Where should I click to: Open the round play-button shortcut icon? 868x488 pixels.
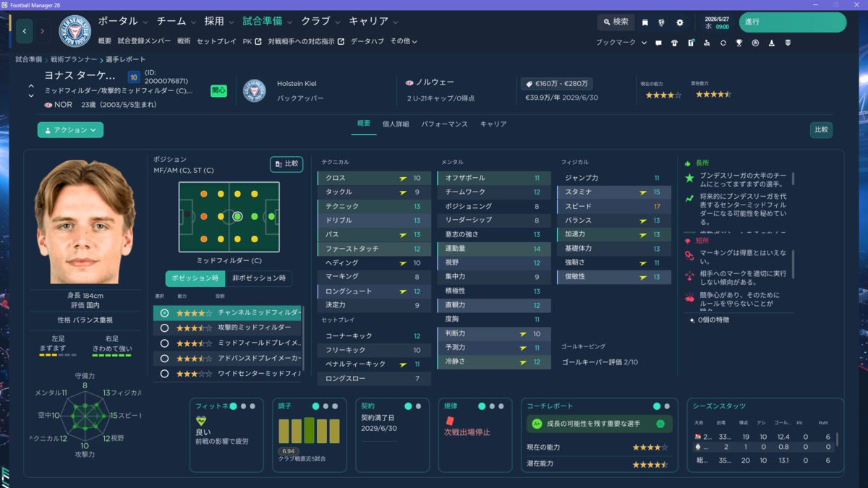755,43
